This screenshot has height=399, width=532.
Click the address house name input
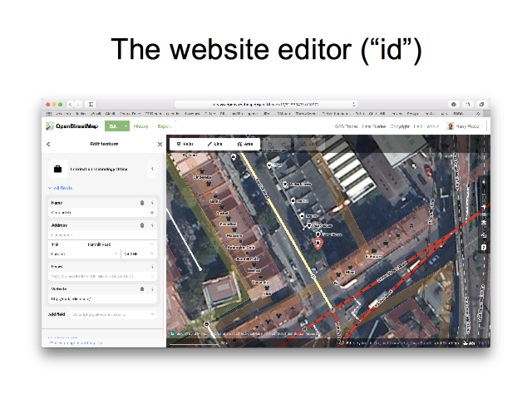[102, 234]
